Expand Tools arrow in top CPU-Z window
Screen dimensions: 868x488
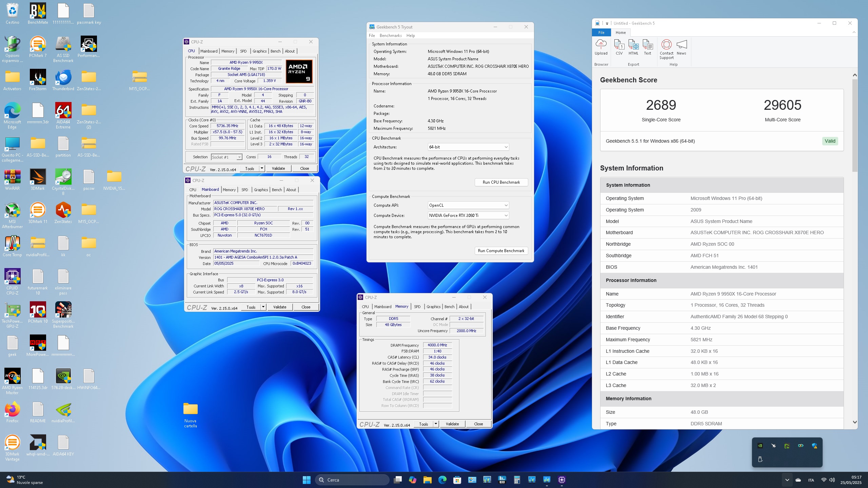click(x=261, y=168)
